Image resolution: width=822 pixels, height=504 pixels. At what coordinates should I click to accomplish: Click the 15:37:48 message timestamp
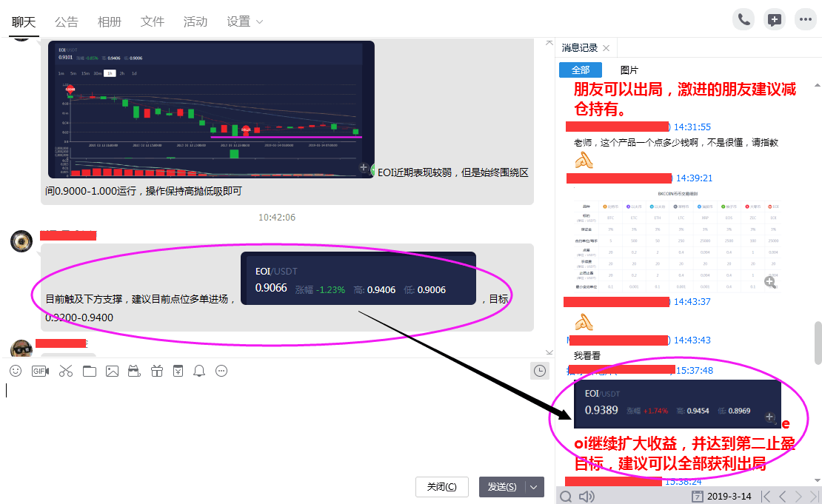coord(694,370)
